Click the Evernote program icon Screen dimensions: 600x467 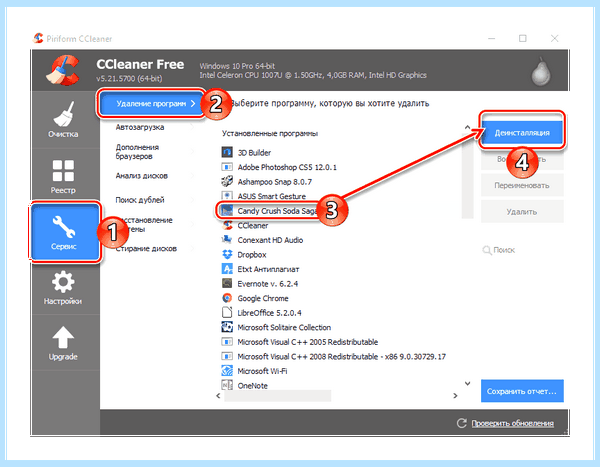click(227, 283)
